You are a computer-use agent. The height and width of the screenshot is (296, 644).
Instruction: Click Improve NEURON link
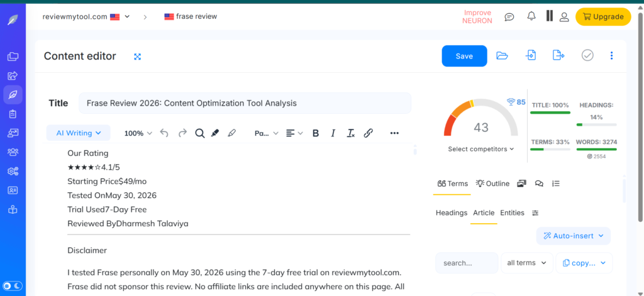click(477, 17)
